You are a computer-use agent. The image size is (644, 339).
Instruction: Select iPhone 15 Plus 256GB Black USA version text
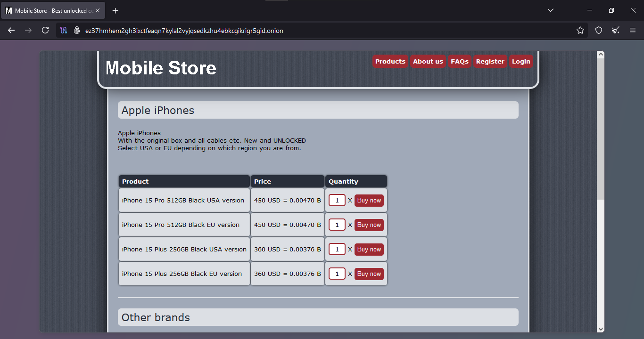184,250
